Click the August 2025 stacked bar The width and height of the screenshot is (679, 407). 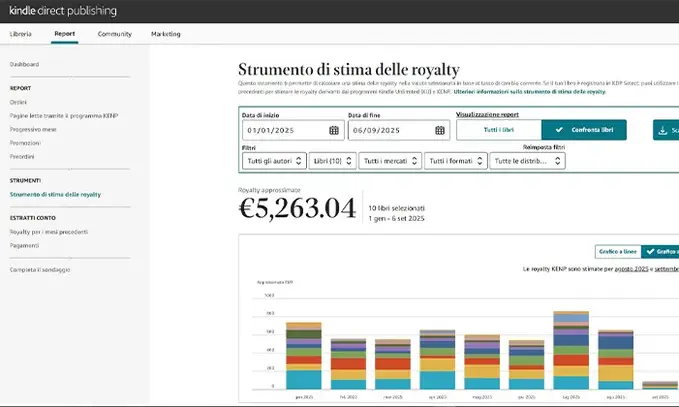(616, 359)
